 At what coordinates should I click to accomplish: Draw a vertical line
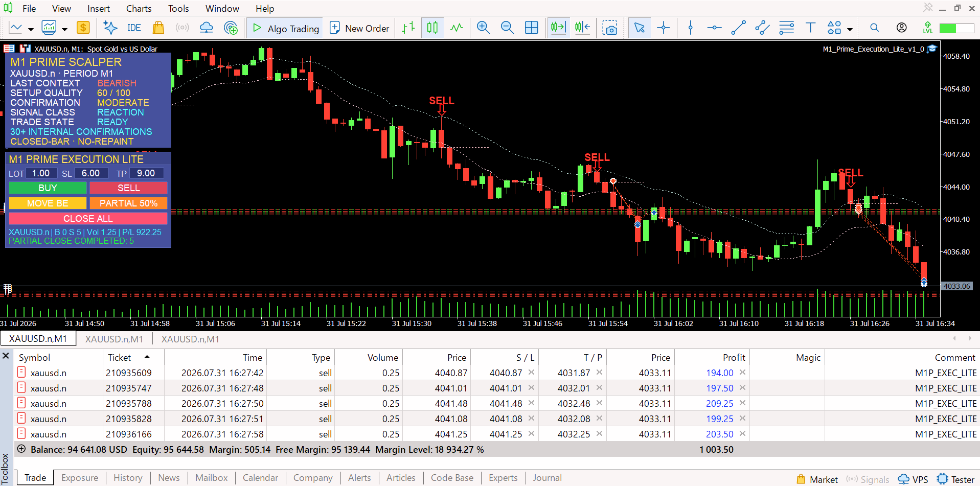[691, 28]
